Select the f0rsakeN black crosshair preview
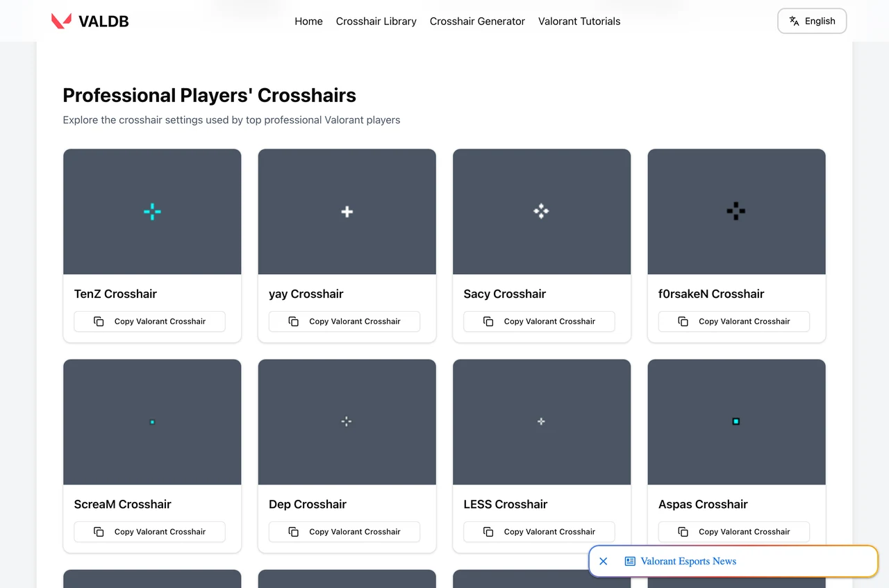Viewport: 889px width, 588px height. click(736, 212)
